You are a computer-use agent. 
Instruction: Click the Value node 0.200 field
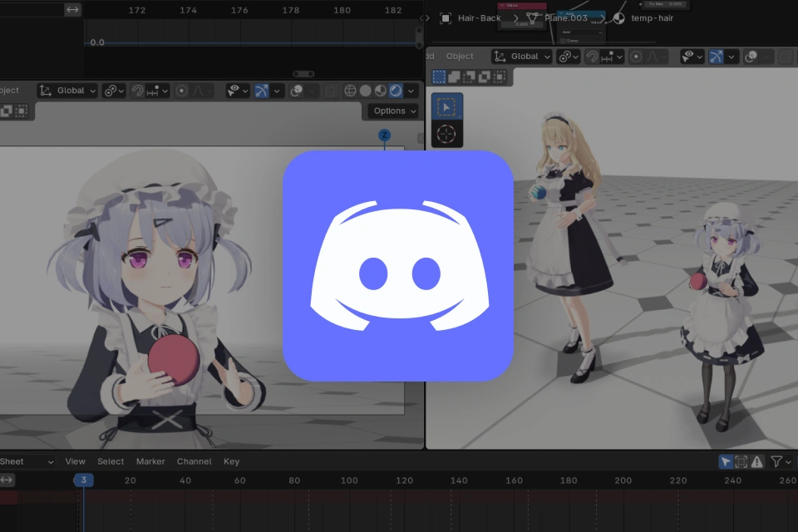pyautogui.click(x=522, y=24)
